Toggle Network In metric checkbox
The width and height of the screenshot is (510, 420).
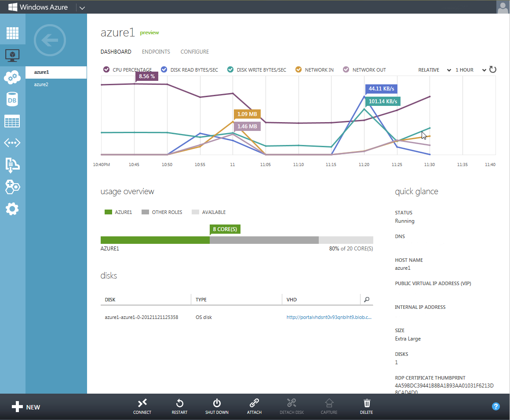pyautogui.click(x=298, y=69)
